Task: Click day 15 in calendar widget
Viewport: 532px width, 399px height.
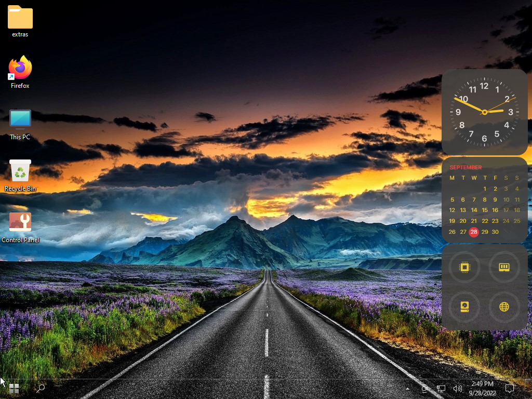Action: tap(485, 210)
